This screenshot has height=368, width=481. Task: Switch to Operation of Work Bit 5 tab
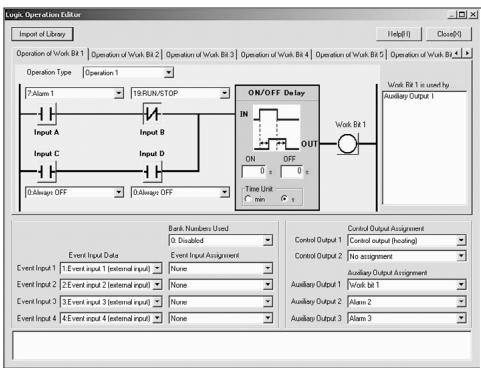pos(350,54)
